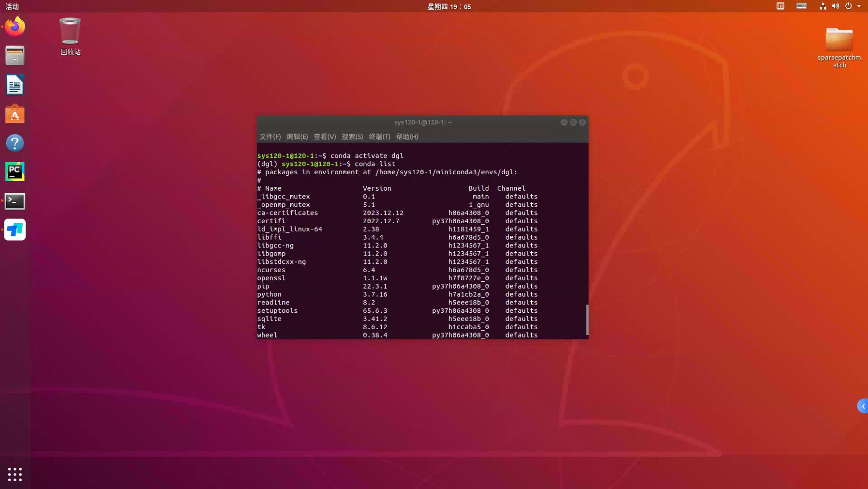Show all applications grid
The image size is (868, 489).
(15, 474)
